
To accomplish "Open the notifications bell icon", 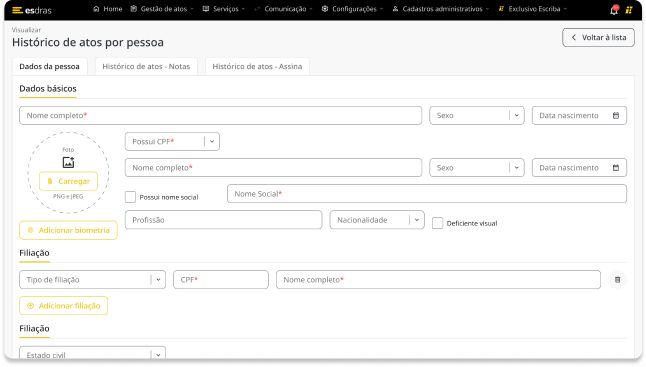I will 614,10.
